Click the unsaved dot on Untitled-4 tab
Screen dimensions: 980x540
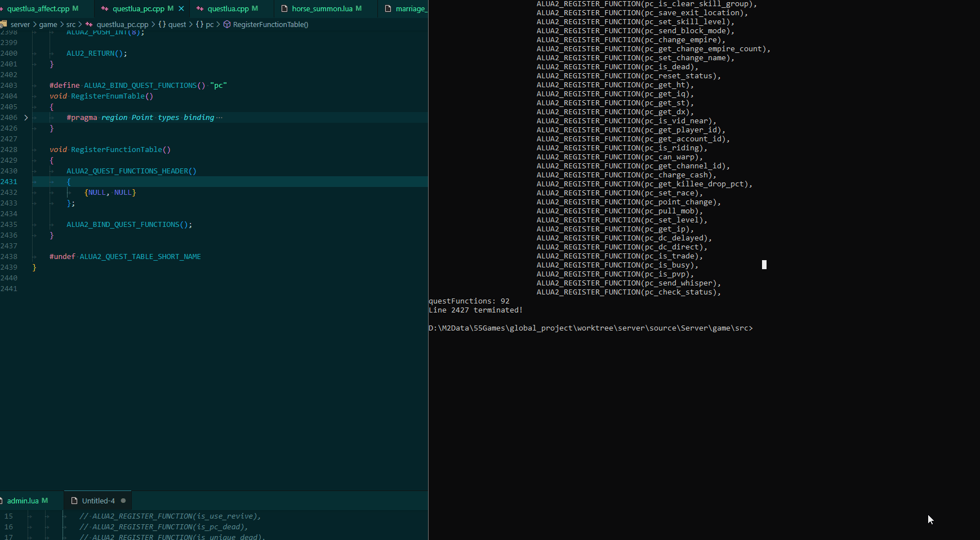pos(123,501)
